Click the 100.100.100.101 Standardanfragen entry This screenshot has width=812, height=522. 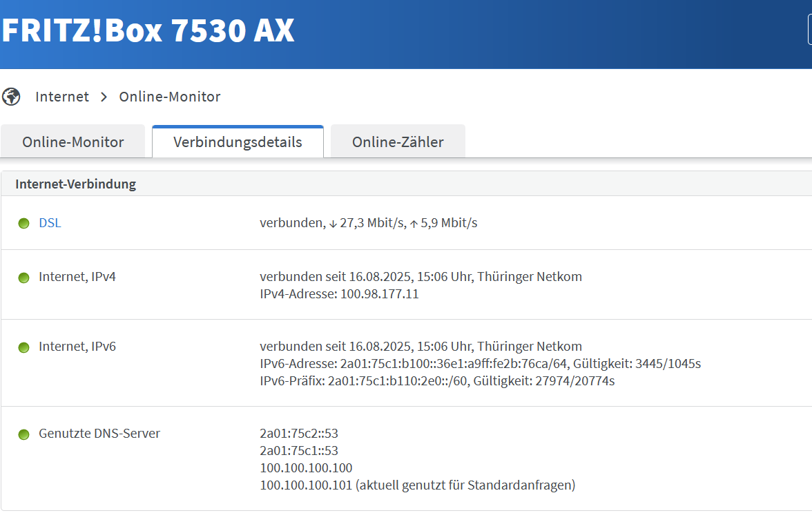coord(417,485)
